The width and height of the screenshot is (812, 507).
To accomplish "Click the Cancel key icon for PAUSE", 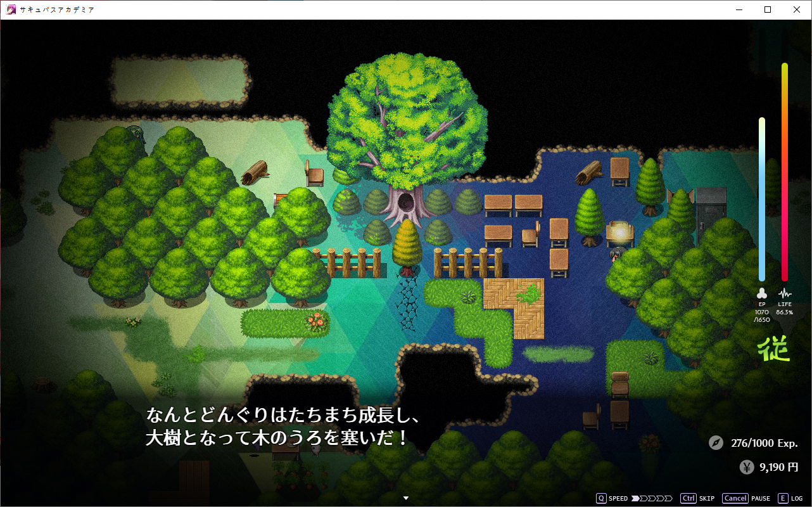I will 735,498.
